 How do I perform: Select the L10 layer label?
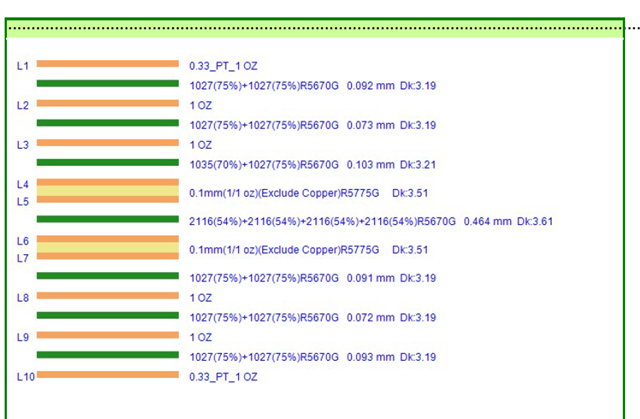click(x=26, y=377)
